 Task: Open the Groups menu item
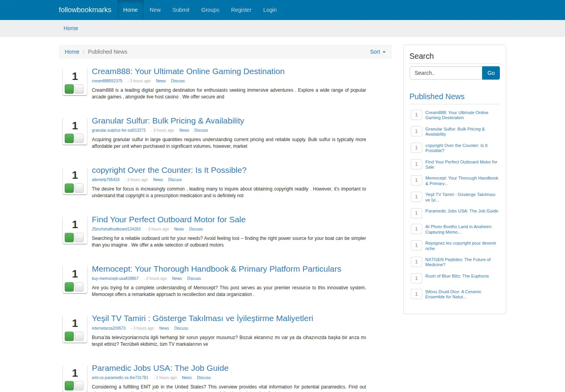[210, 10]
